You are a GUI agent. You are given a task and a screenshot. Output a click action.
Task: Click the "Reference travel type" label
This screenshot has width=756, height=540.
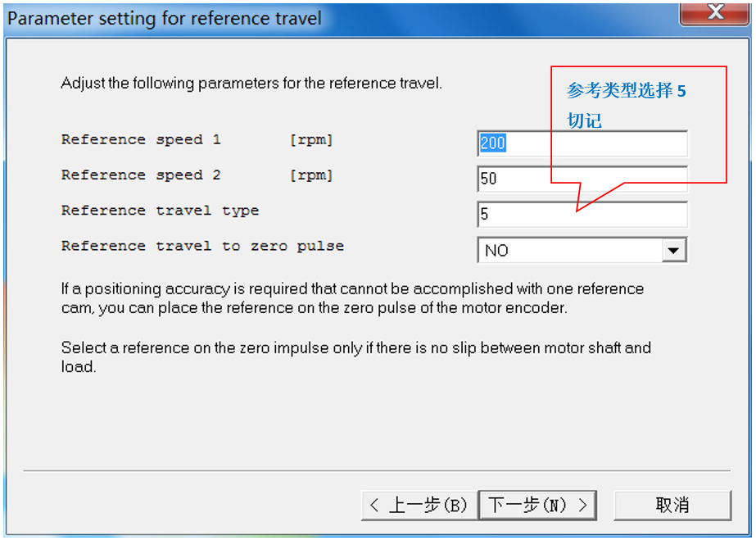tap(160, 211)
